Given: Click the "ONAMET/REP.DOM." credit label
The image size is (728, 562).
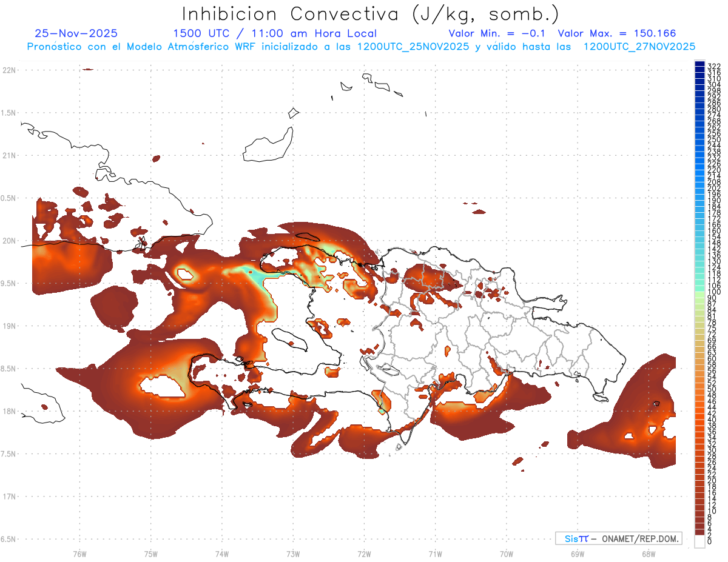Looking at the screenshot, I should [x=641, y=538].
